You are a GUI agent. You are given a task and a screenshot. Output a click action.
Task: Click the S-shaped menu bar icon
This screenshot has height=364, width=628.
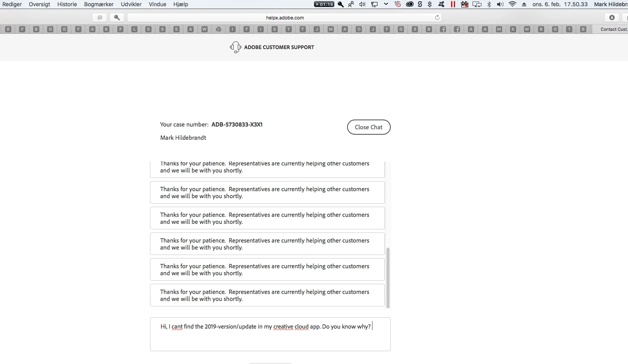(x=420, y=4)
